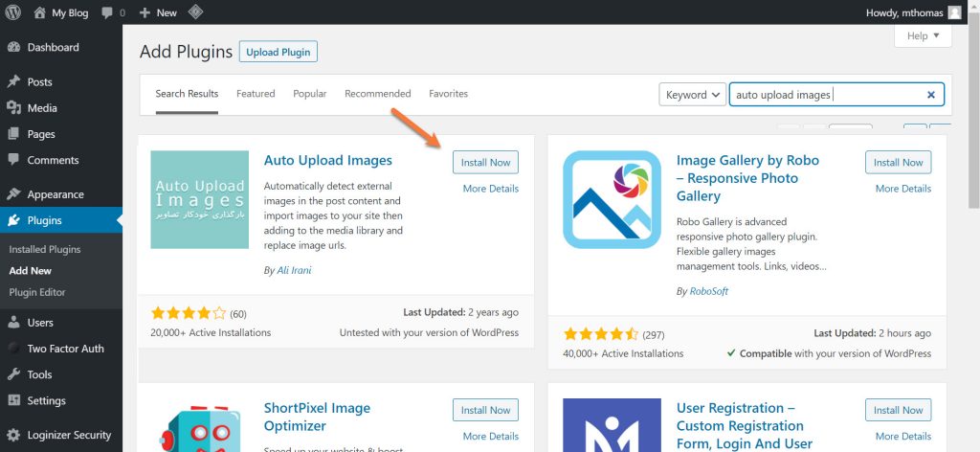Open Posts via the pushpin icon
The height and width of the screenshot is (452, 980).
pos(13,82)
